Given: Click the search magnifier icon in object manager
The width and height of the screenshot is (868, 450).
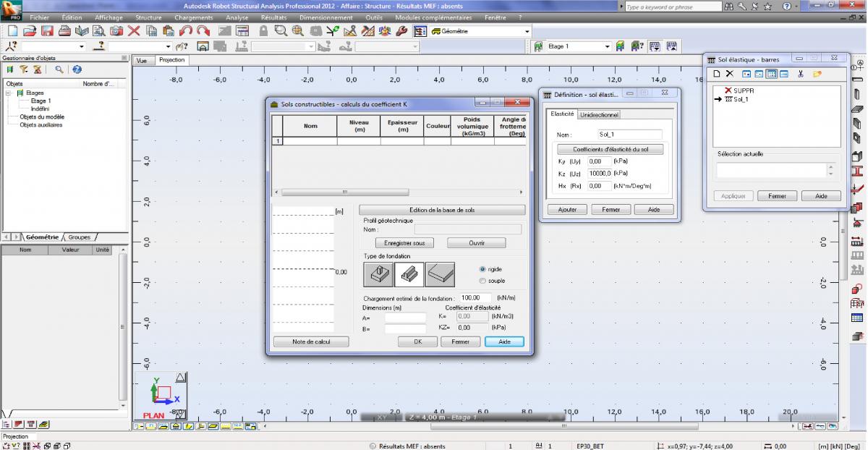Looking at the screenshot, I should [59, 69].
